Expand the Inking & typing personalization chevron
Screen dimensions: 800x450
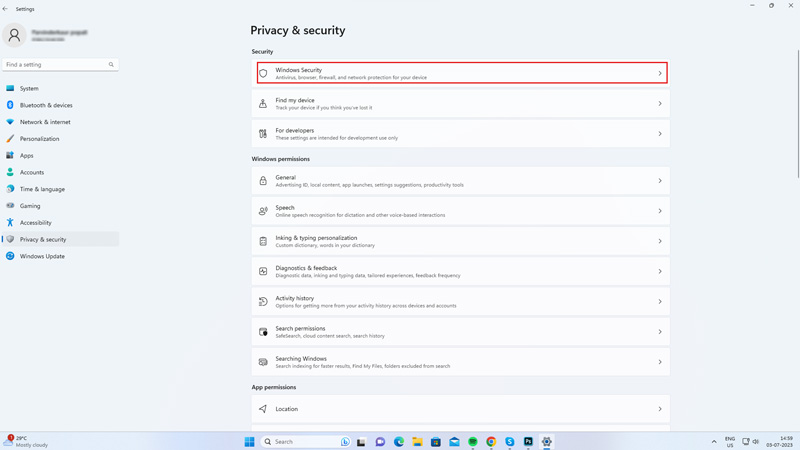pyautogui.click(x=660, y=241)
